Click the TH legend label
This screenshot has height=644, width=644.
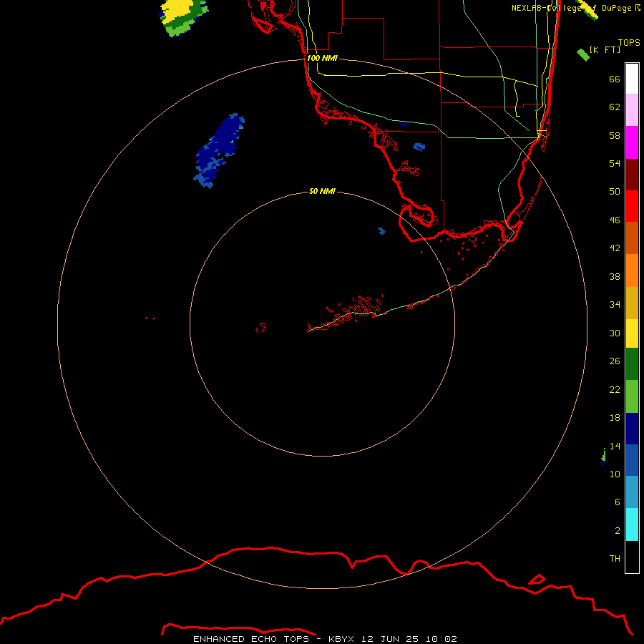[615, 558]
